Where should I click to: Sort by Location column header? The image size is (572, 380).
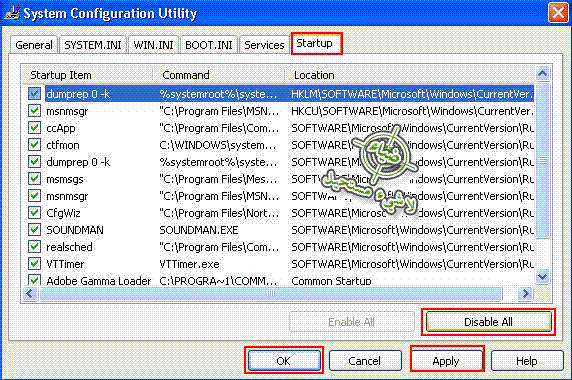pyautogui.click(x=410, y=75)
